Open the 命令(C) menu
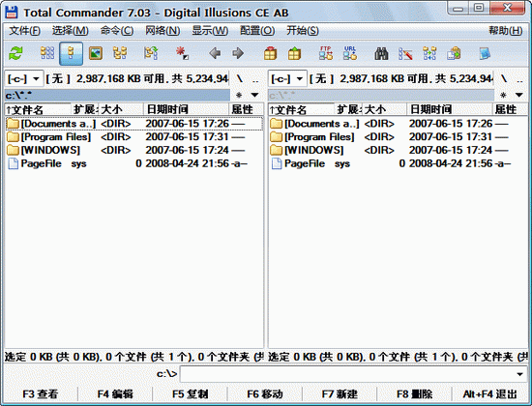The image size is (532, 406). (117, 31)
